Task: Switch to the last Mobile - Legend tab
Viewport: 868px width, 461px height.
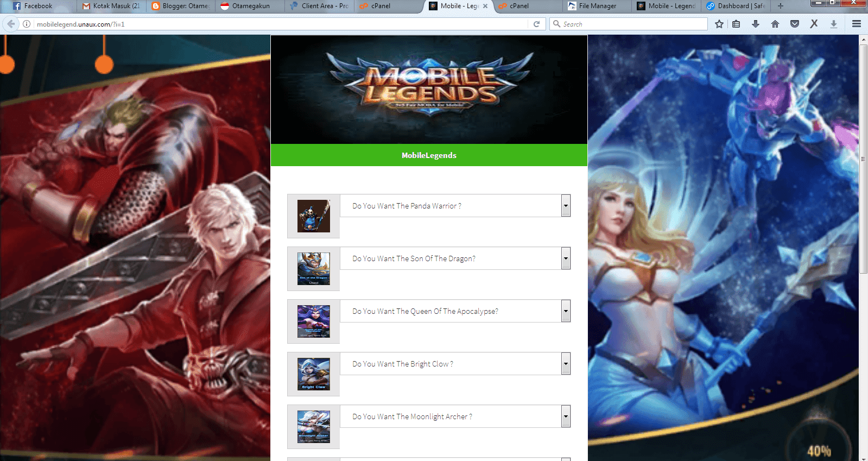Action: click(x=667, y=6)
